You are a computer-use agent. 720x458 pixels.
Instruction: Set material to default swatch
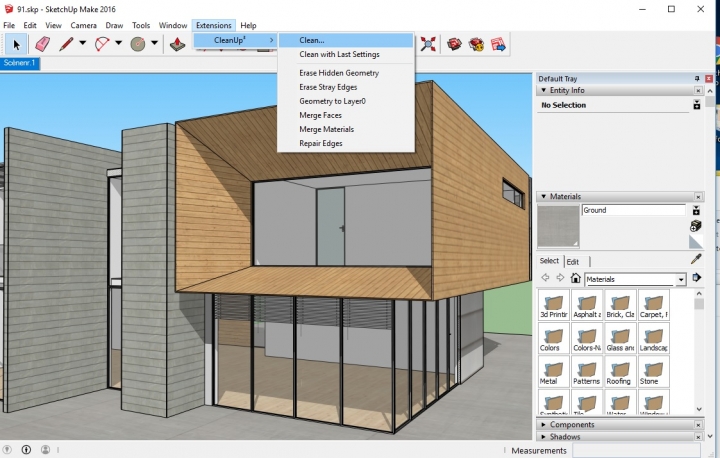(696, 241)
